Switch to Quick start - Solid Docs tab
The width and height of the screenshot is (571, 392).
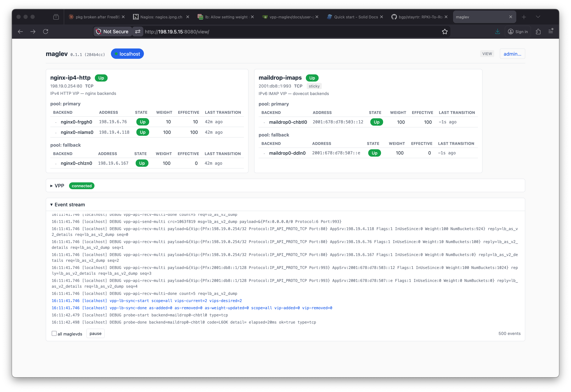(x=356, y=17)
